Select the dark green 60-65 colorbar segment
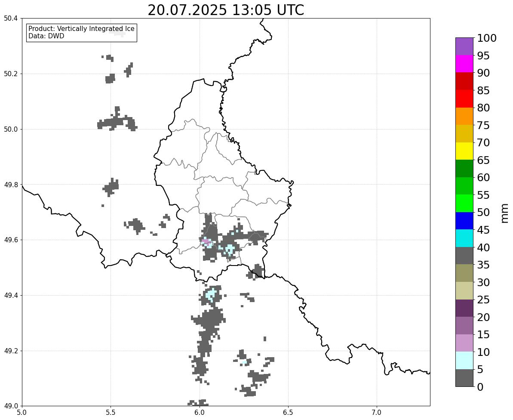 coord(464,169)
